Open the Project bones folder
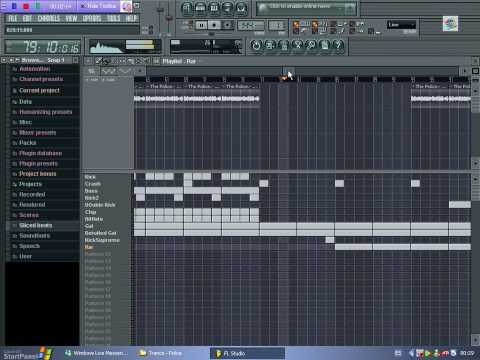This screenshot has width=480, height=360. click(37, 174)
